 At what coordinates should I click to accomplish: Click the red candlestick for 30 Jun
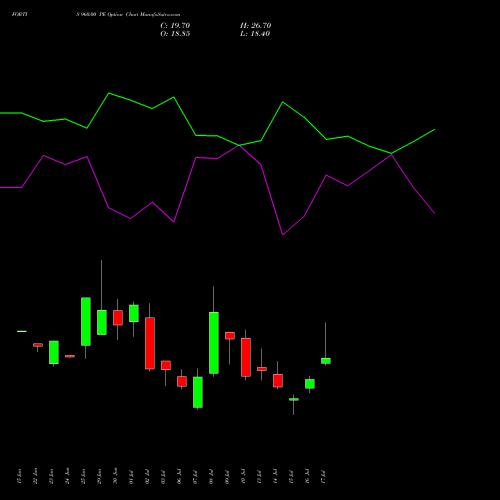click(x=118, y=318)
